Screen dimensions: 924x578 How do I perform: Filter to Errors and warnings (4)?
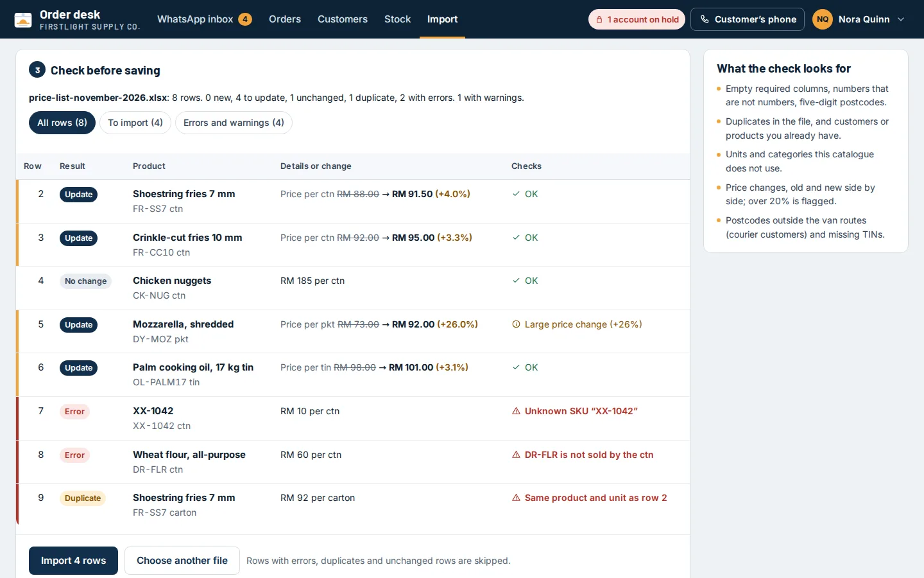(234, 123)
